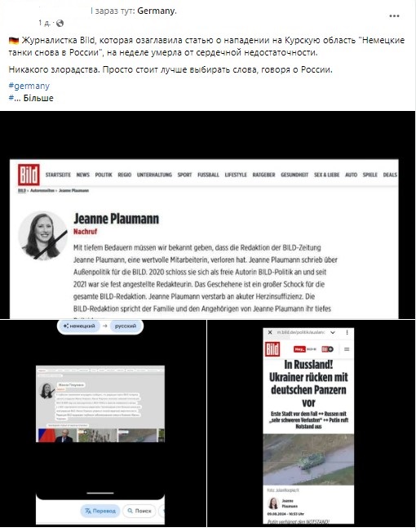Viewport: 416px width, 532px height.
Task: Follow the #germany hashtag link
Action: point(29,86)
